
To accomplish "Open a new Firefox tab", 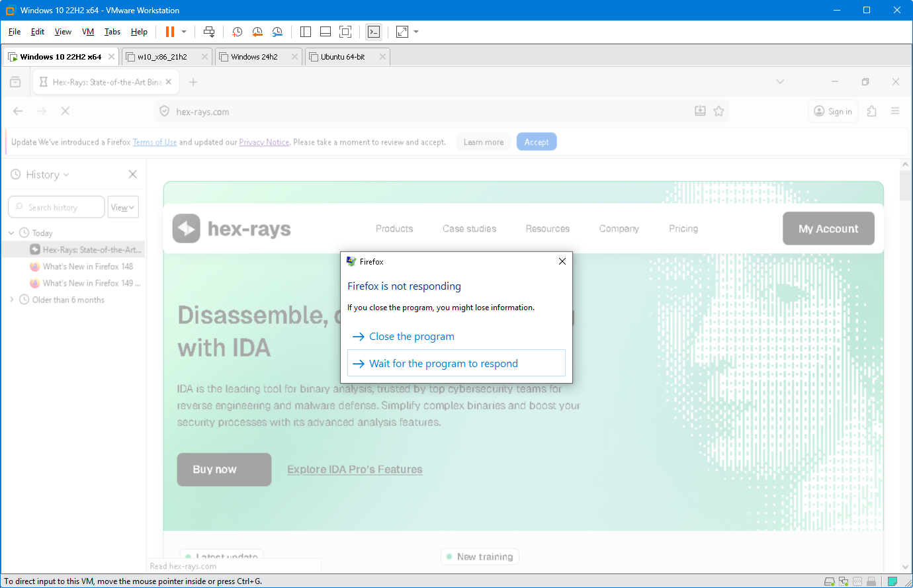I will [x=193, y=82].
